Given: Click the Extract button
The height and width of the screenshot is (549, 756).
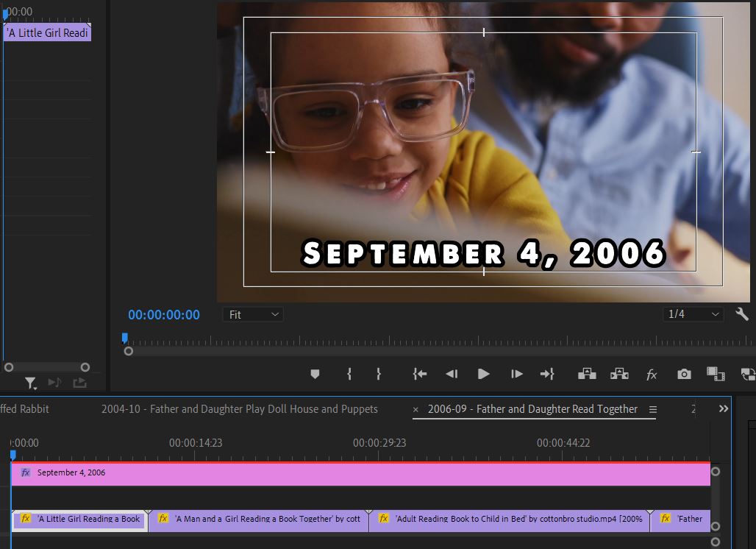Looking at the screenshot, I should 619,374.
